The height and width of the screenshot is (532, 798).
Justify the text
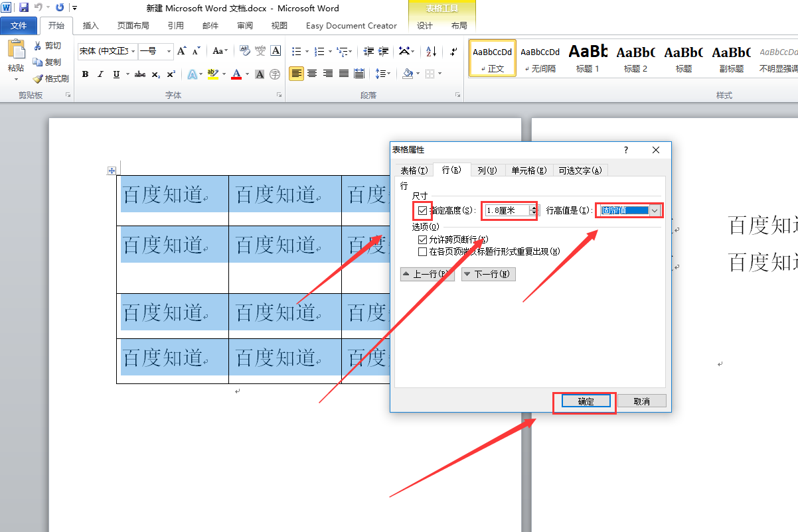[343, 74]
